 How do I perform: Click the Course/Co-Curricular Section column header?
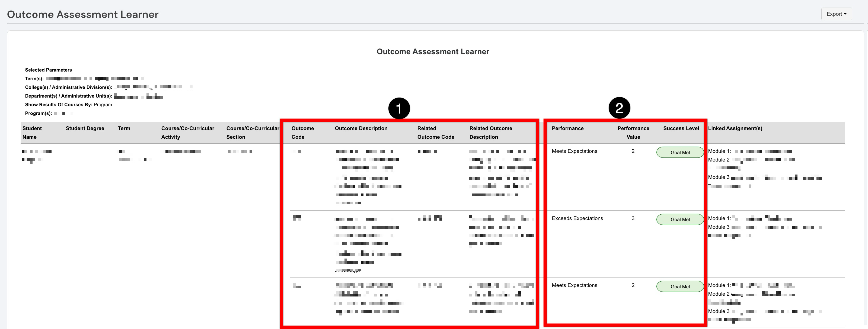(253, 133)
